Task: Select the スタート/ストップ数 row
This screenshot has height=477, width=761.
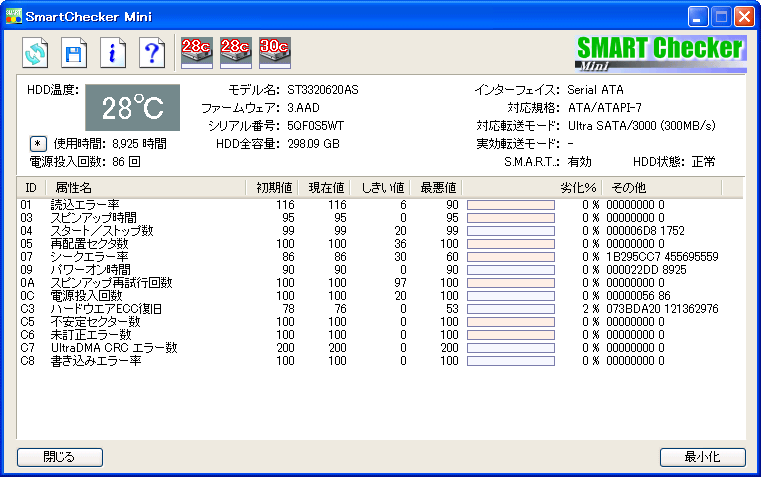Action: 380,231
